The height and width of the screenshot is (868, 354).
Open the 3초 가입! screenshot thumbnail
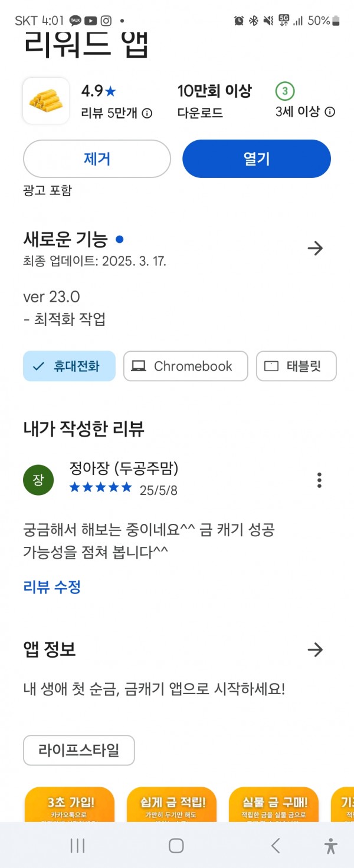(70, 804)
